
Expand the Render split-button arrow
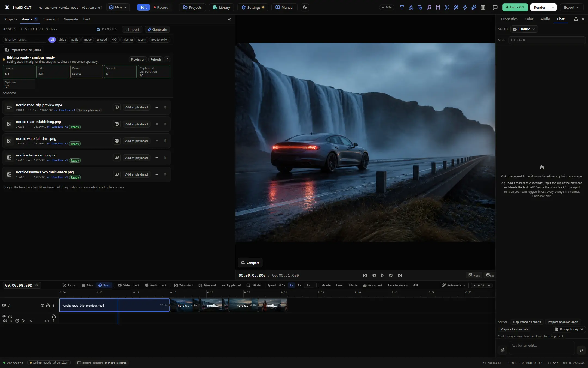pos(553,7)
